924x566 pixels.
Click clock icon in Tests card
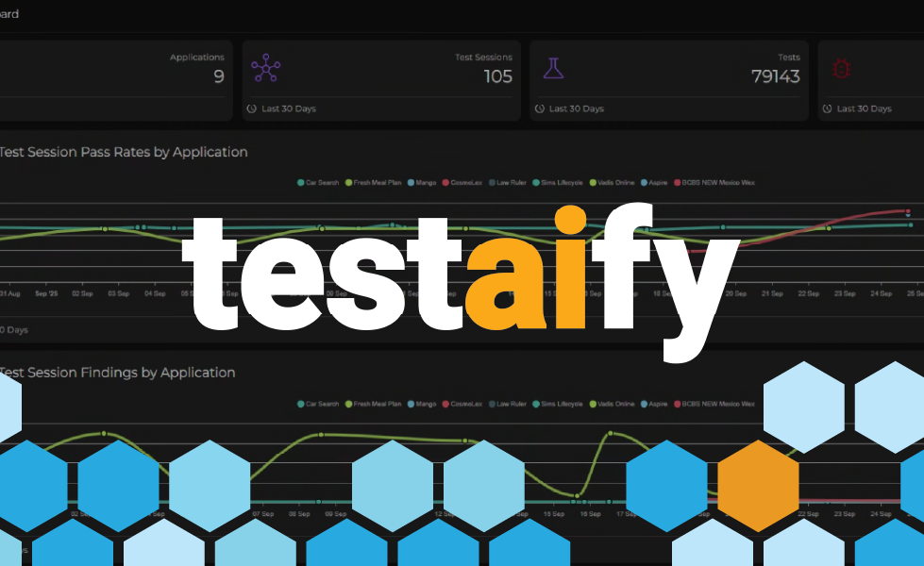539,108
